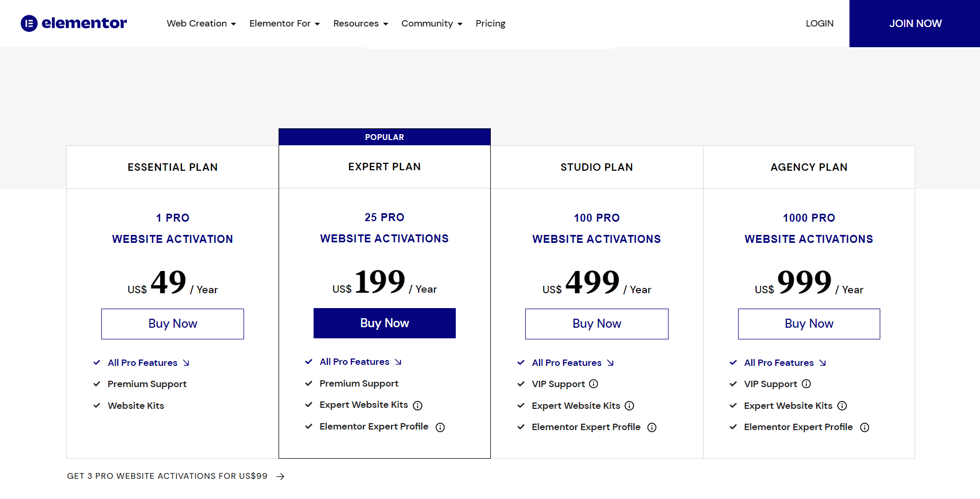Click All Pro Features on Agency Plan
Image resolution: width=980 pixels, height=499 pixels.
[x=779, y=362]
